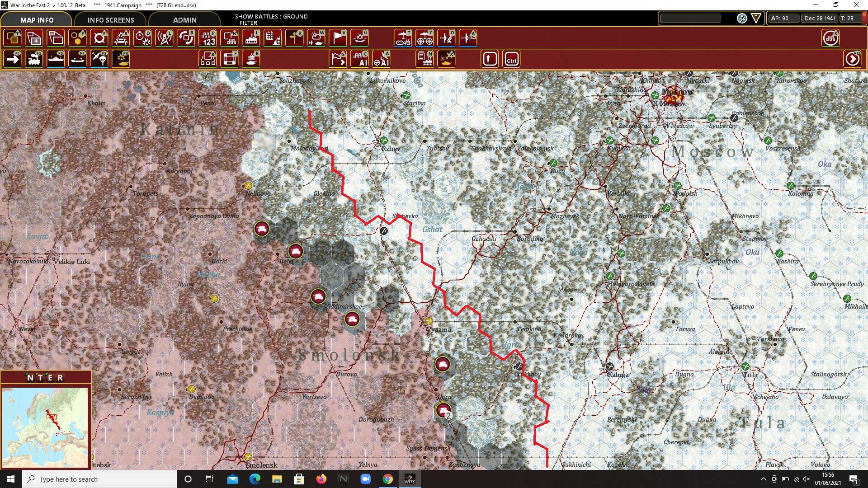
Task: Select naval transport mode (F3)
Action: point(56,59)
